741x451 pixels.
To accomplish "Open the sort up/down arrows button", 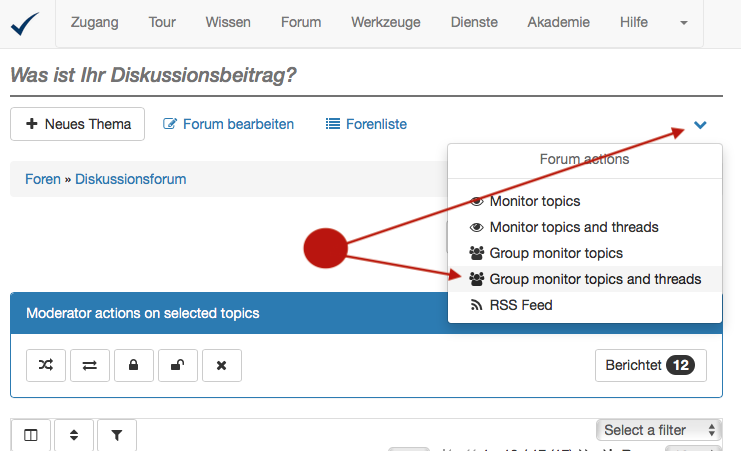I will 74,435.
